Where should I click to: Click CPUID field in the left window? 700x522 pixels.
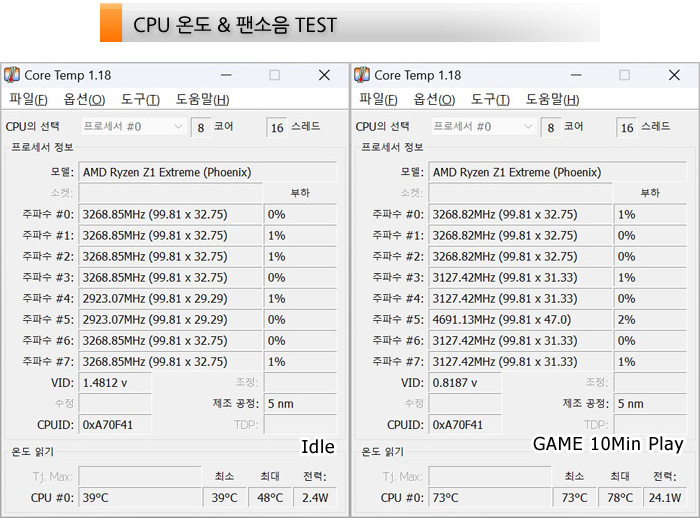tap(114, 424)
